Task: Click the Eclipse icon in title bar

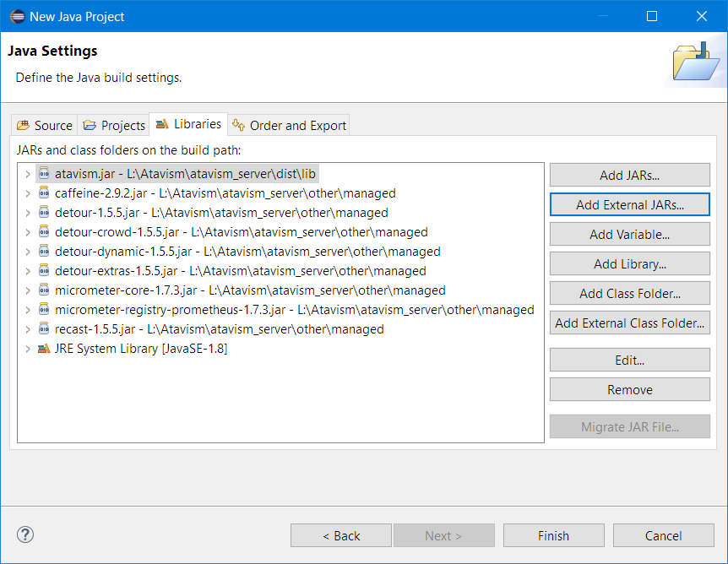Action: 16,16
